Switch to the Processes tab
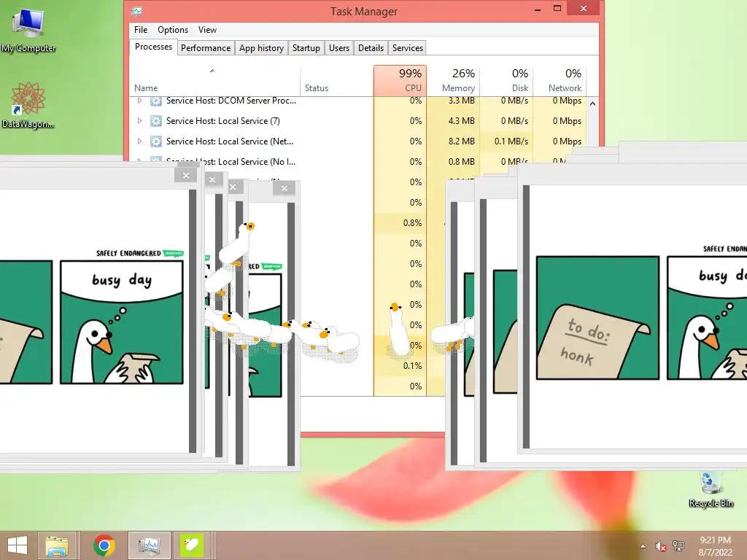The image size is (747, 560). (x=153, y=47)
